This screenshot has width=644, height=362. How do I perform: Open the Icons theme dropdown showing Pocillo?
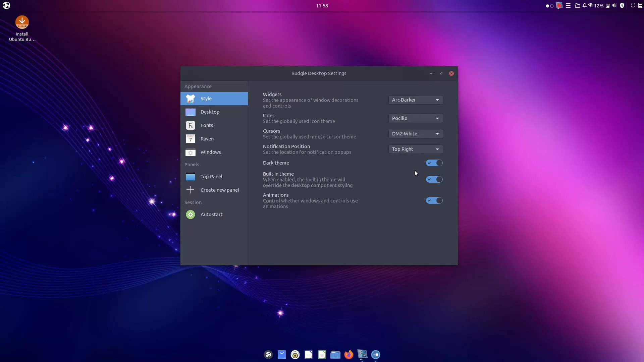pyautogui.click(x=415, y=118)
